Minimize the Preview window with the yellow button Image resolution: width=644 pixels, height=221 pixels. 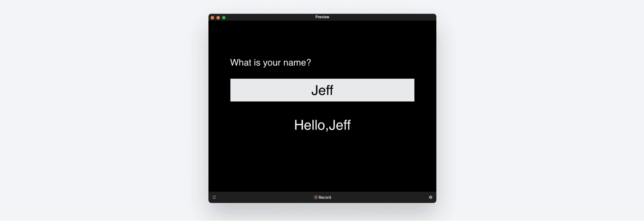click(218, 18)
